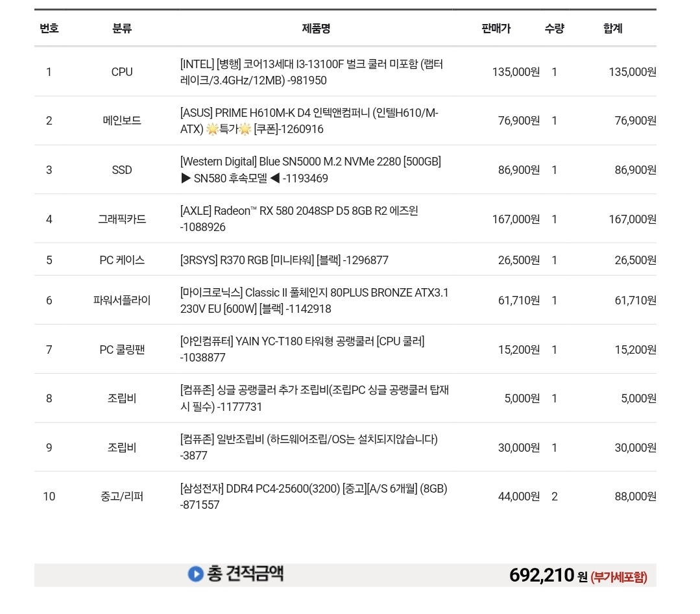Click the 44,000원 selling price of the RAM
700x614 pixels.
coord(519,497)
